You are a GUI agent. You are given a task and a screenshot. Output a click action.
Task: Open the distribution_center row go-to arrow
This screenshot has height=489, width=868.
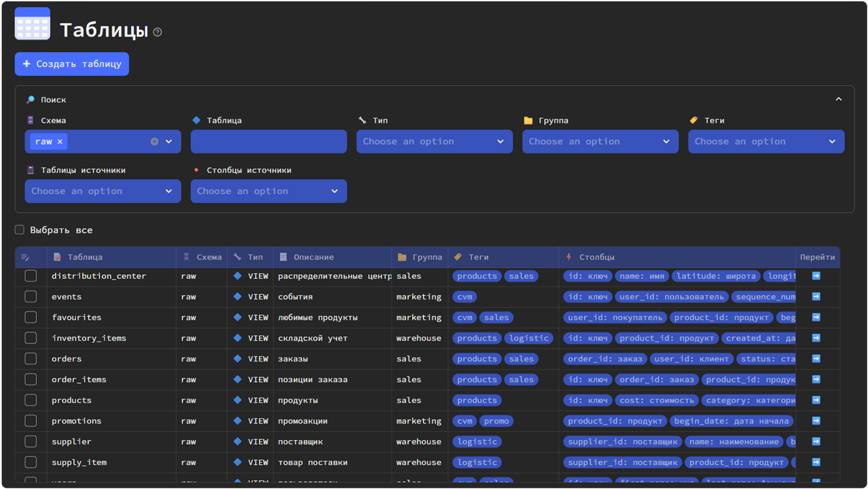(816, 276)
